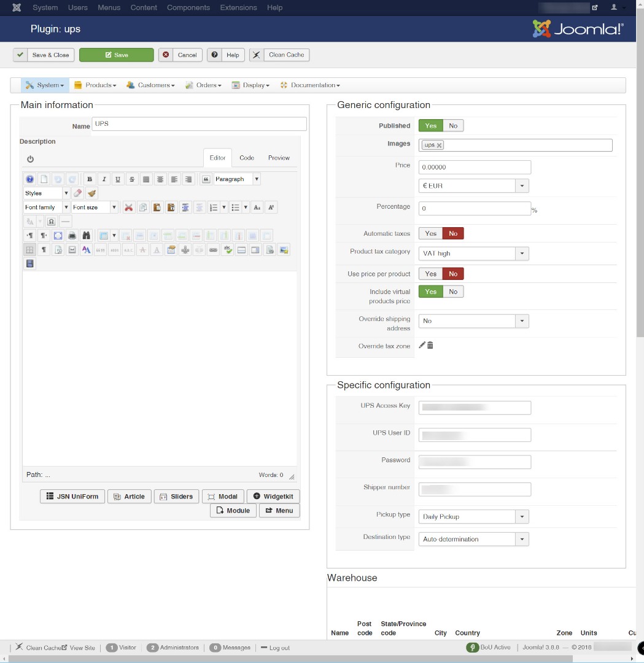Toggle editor power button icon

click(x=31, y=159)
